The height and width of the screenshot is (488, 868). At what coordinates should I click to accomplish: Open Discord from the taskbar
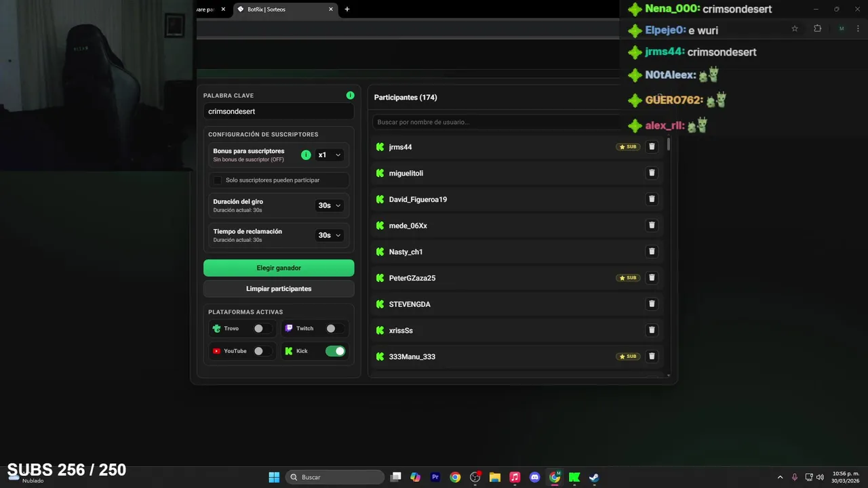click(x=534, y=477)
